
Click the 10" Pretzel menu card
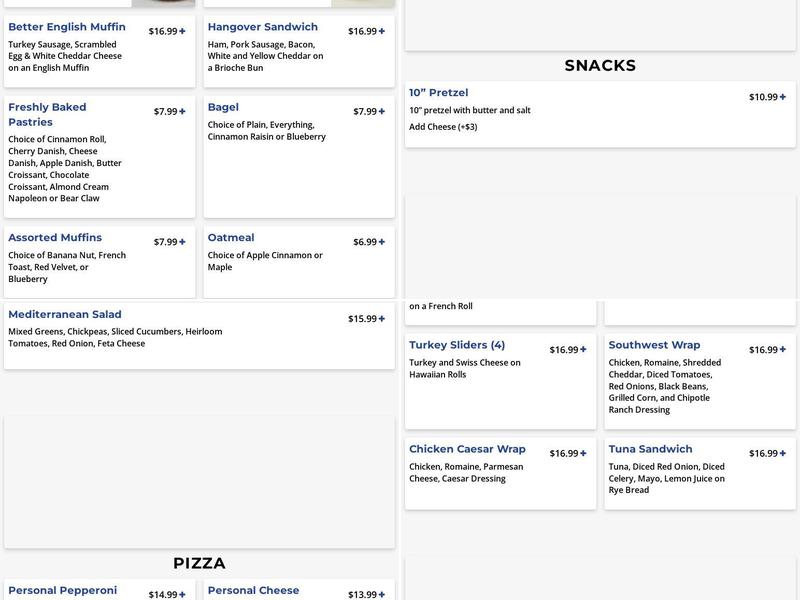[x=598, y=110]
